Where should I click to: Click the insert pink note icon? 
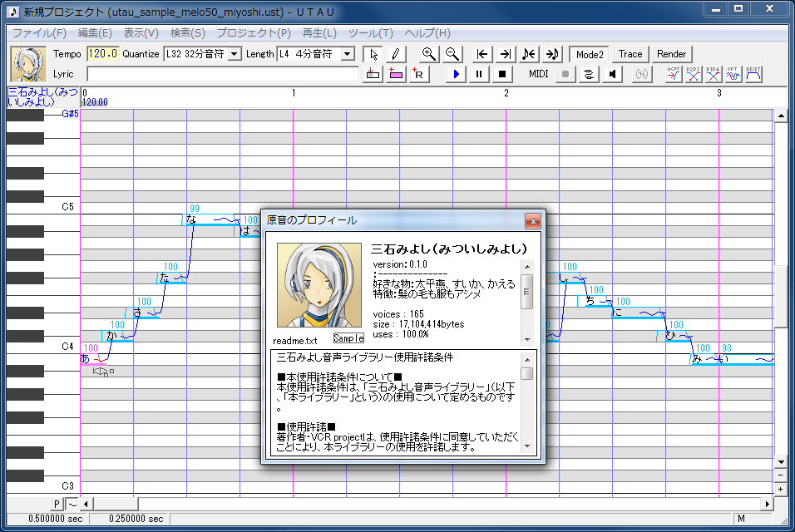click(396, 74)
